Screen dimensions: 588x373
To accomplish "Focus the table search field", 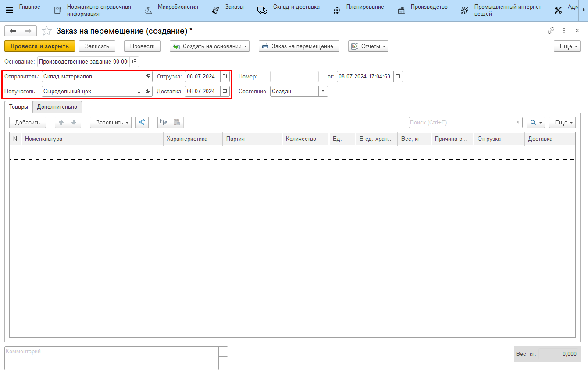I will click(460, 123).
